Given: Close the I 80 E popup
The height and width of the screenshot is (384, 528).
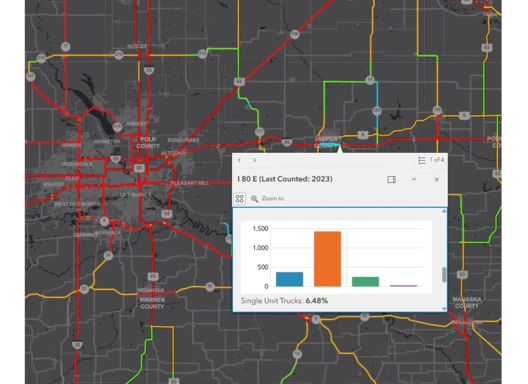Looking at the screenshot, I should point(436,180).
